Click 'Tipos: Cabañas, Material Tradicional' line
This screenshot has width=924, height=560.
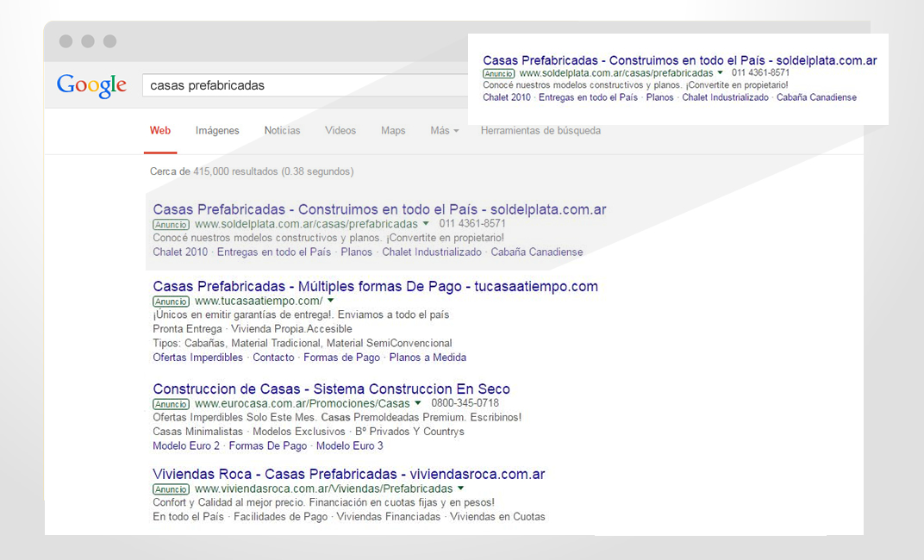click(303, 343)
